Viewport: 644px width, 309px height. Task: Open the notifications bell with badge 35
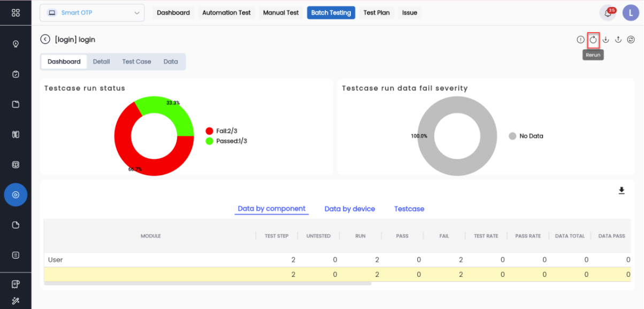[x=608, y=13]
